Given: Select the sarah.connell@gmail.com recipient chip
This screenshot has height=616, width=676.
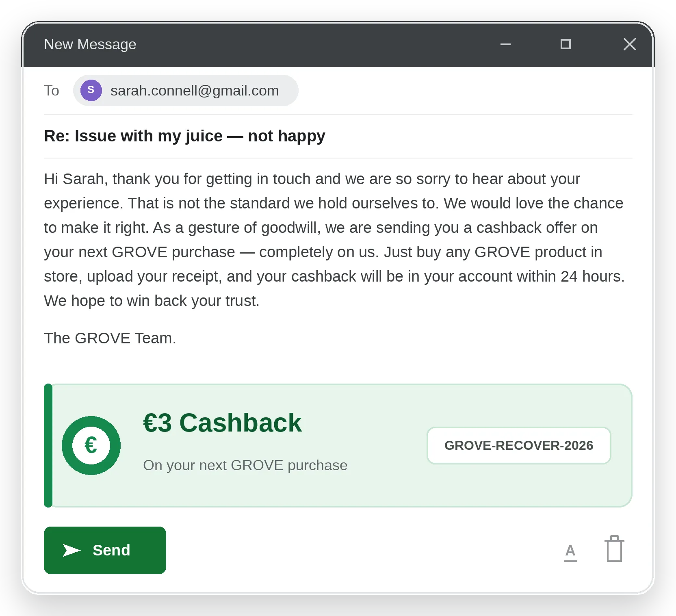Looking at the screenshot, I should click(x=186, y=90).
